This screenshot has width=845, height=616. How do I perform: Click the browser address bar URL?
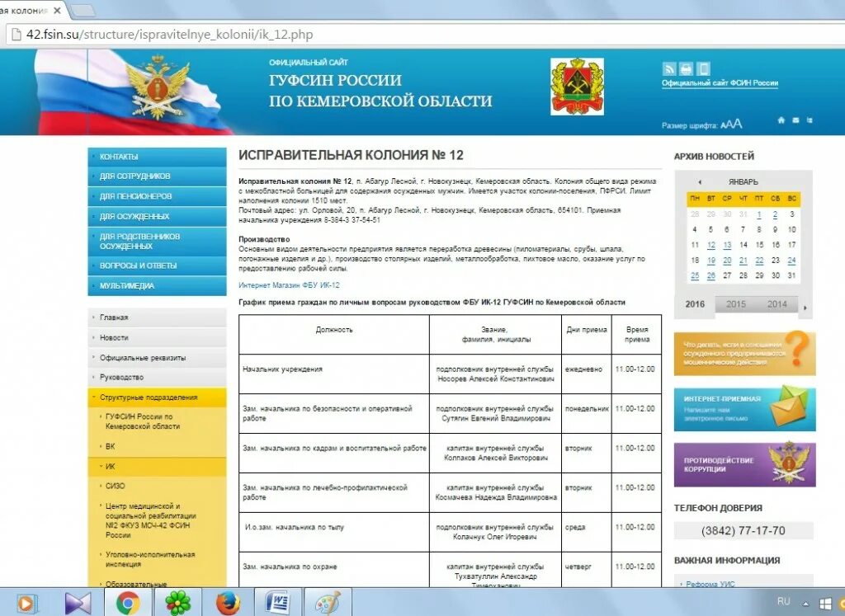pos(170,35)
